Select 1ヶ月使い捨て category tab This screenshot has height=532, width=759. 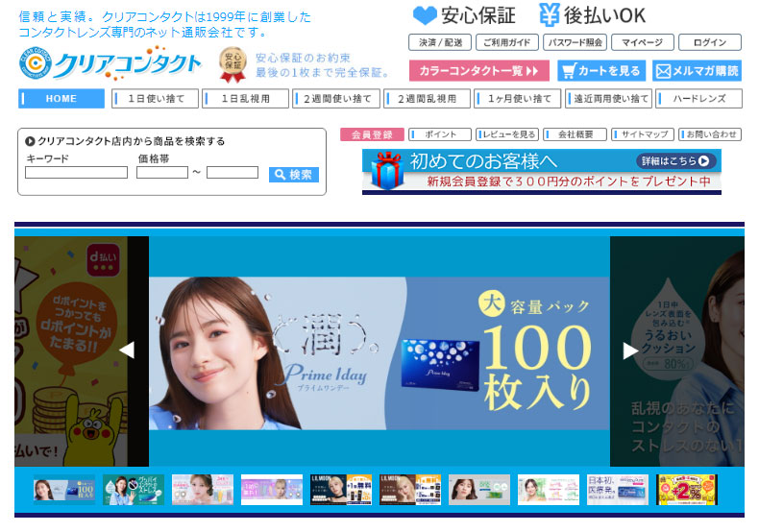pos(518,99)
